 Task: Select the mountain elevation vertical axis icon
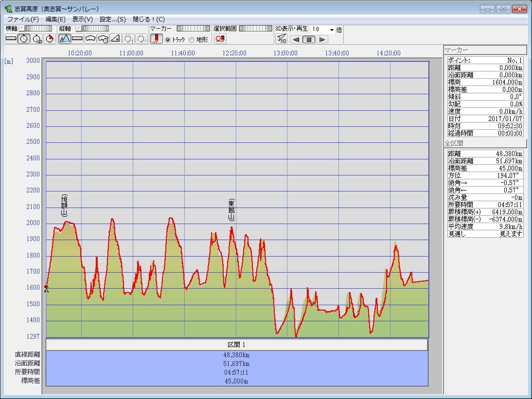click(65, 39)
